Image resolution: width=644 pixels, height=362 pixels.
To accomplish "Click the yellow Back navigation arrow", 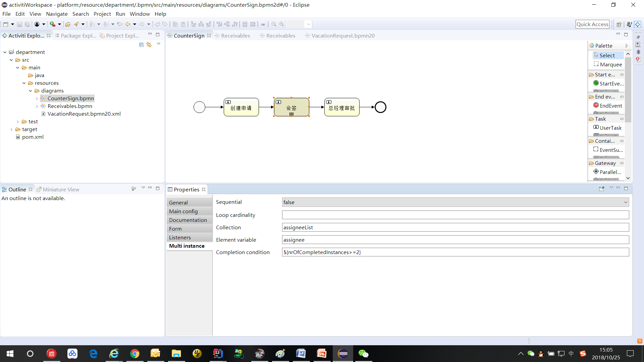I will click(128, 24).
